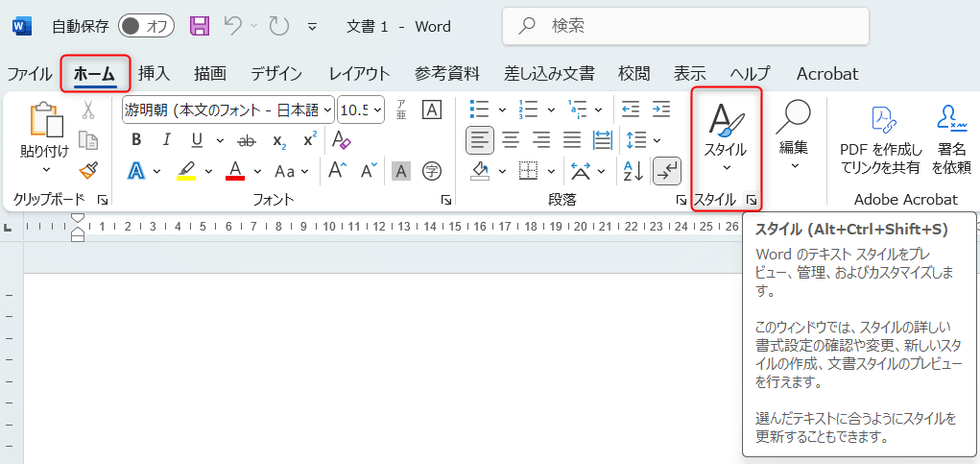
Task: Open the font size dropdown
Action: (x=377, y=110)
